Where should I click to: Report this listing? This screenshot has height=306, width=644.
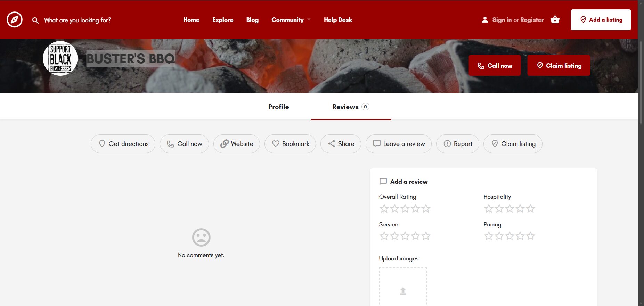458,144
